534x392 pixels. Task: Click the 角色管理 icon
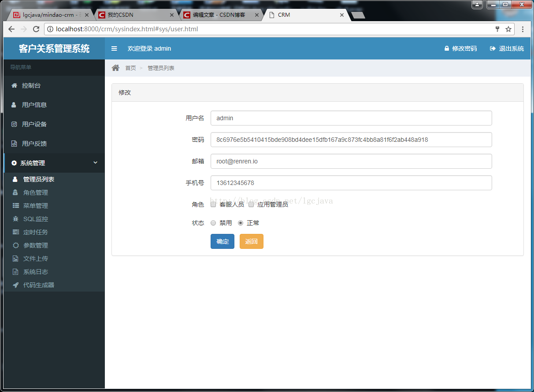[x=15, y=192]
